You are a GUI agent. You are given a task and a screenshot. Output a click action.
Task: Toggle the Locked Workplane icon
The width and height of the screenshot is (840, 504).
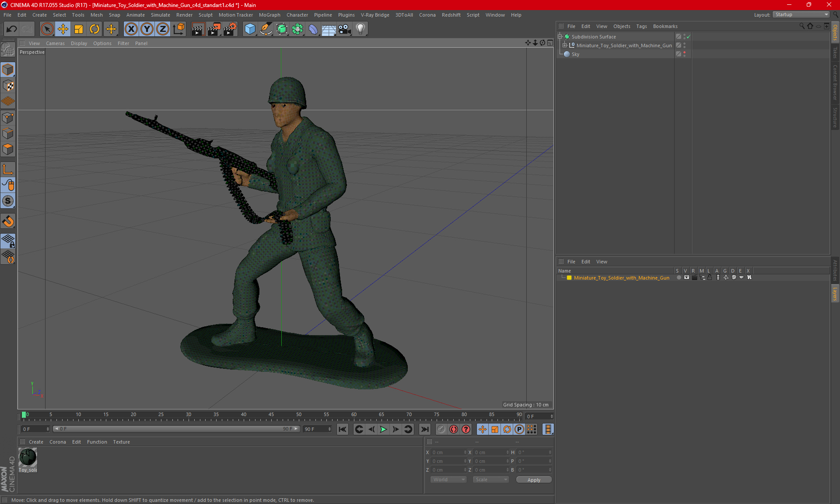click(8, 241)
